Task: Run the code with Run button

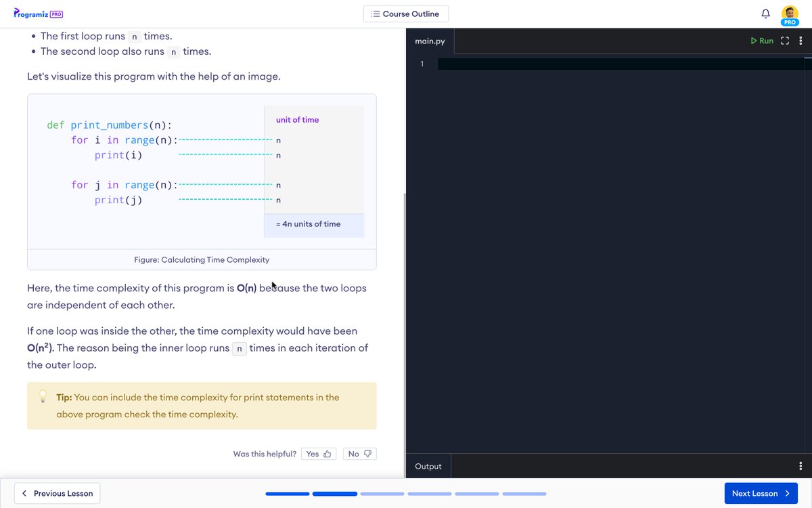Action: click(762, 41)
